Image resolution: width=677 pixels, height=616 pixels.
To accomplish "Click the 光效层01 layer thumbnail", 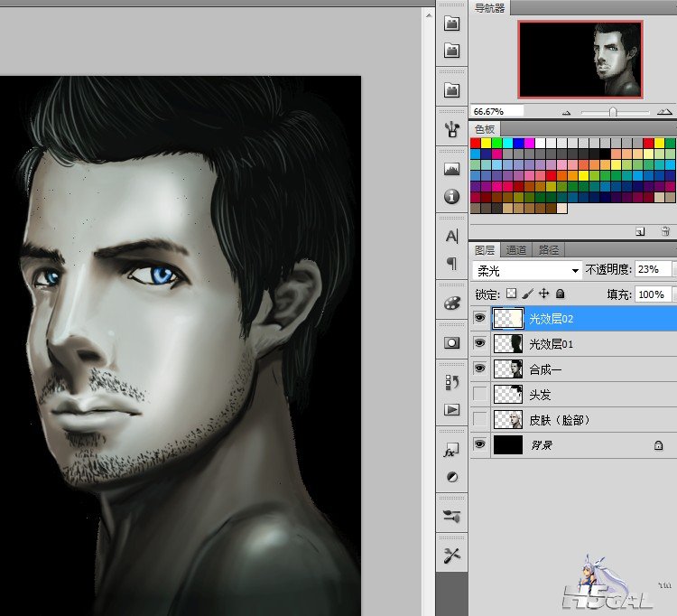I will 508,344.
